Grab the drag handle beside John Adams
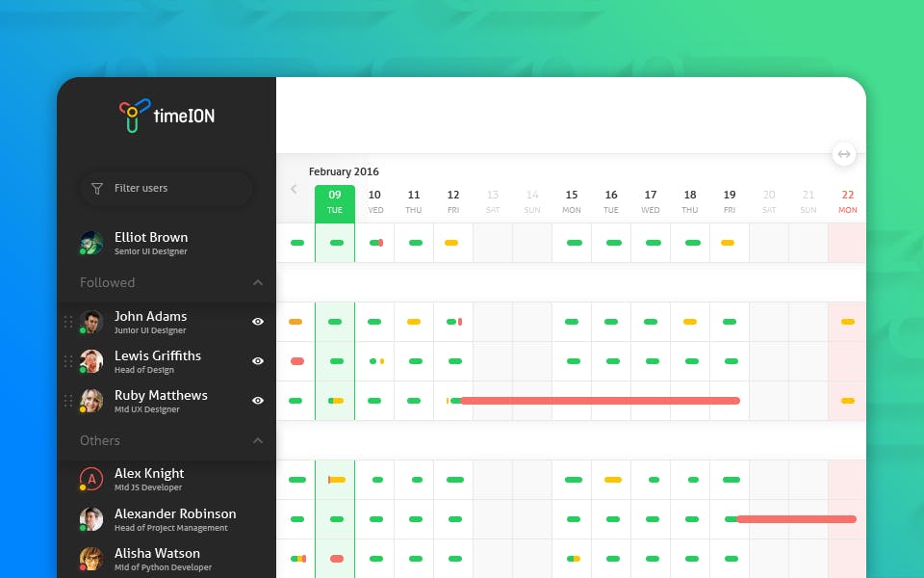Screen dimensions: 924x578 pos(68,322)
